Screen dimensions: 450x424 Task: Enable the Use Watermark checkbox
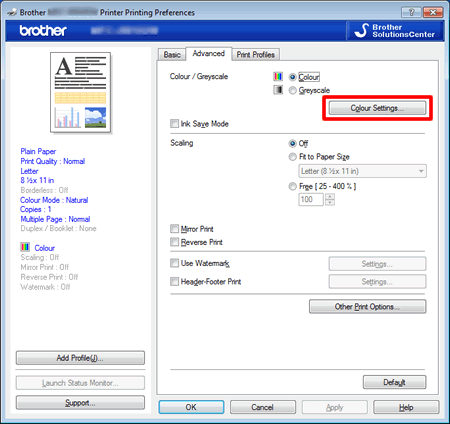[174, 263]
